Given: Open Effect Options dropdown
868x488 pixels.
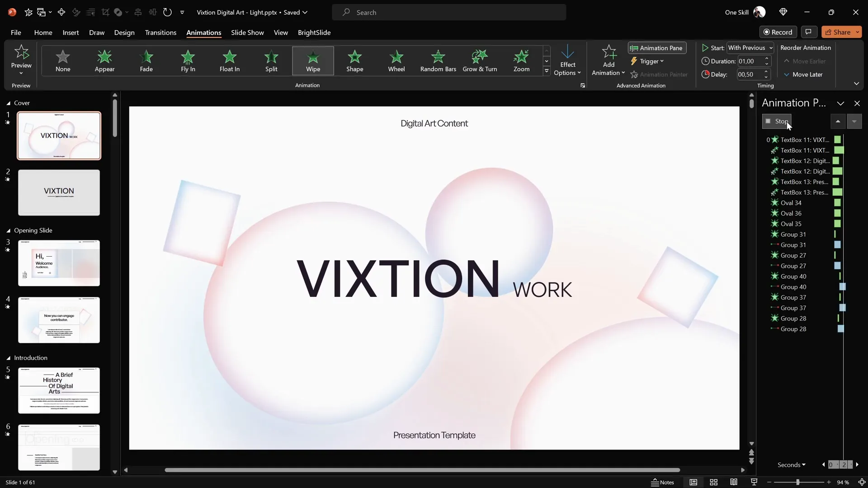Looking at the screenshot, I should [567, 61].
